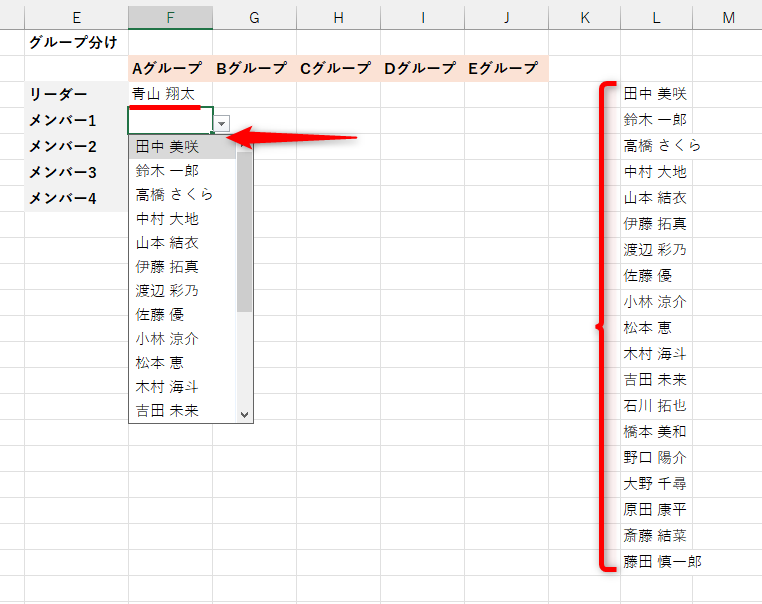Click 小林 涼介 in column L

657,302
